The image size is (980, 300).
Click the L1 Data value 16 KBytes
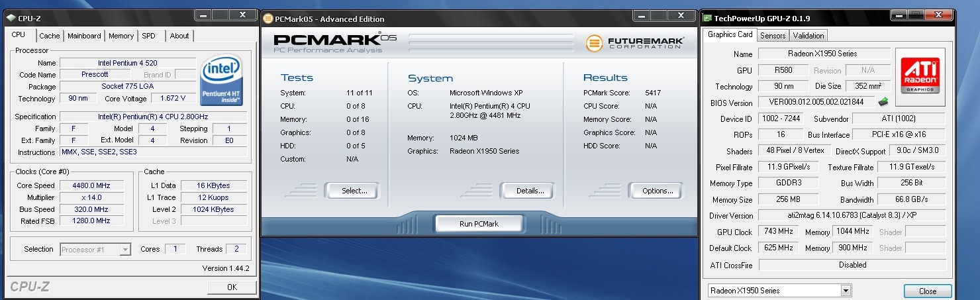coord(213,185)
